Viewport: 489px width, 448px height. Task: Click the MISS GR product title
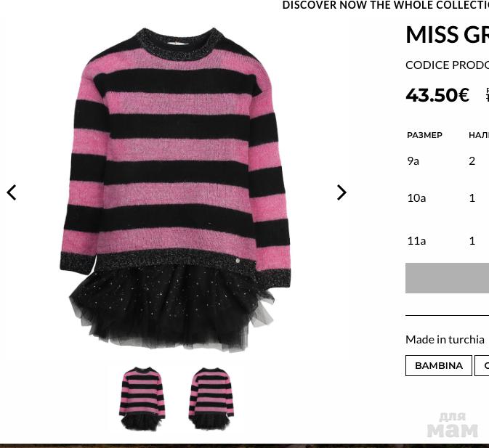tap(447, 34)
